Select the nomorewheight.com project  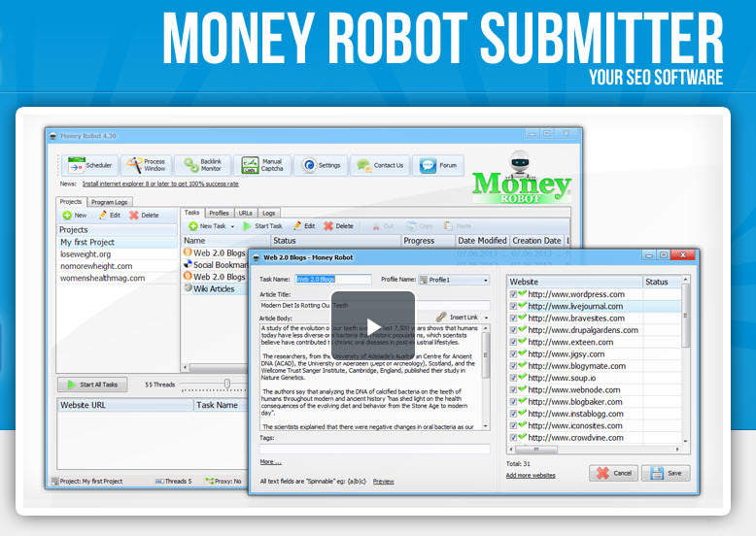[x=118, y=266]
